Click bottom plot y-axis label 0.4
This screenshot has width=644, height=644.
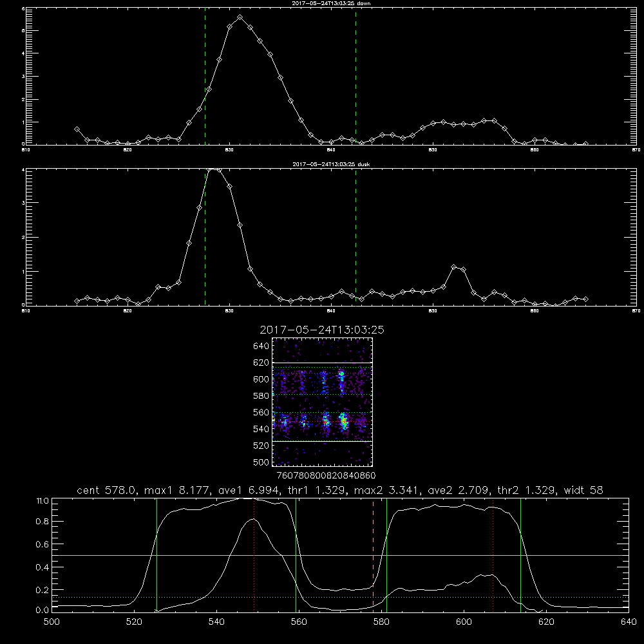pos(43,567)
